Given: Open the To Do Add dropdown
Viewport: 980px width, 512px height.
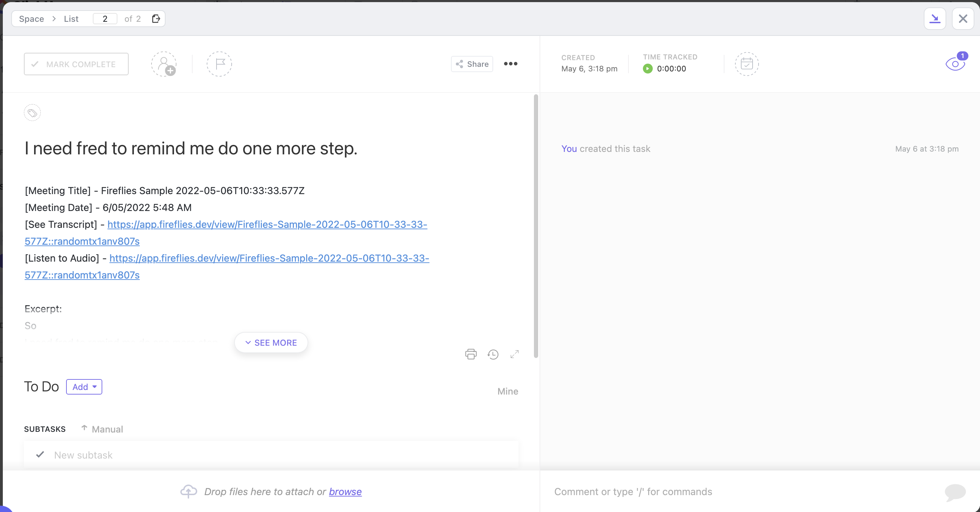Looking at the screenshot, I should pyautogui.click(x=84, y=387).
